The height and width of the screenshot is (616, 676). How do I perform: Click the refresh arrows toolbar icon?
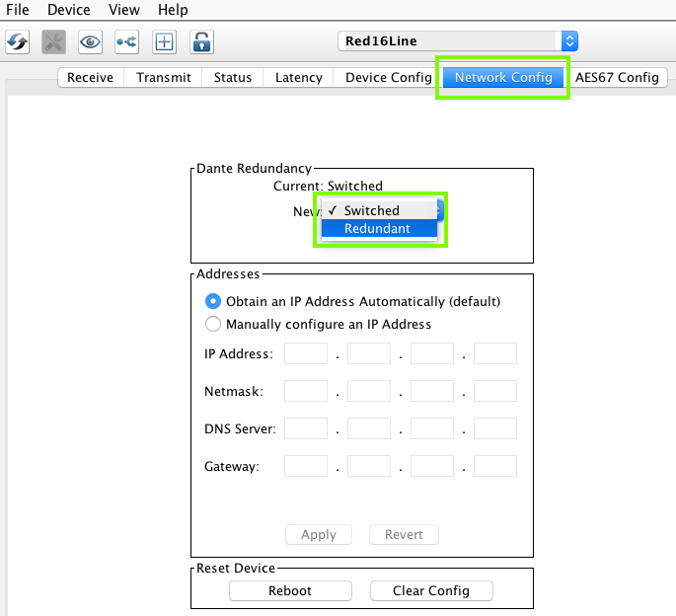coord(18,41)
